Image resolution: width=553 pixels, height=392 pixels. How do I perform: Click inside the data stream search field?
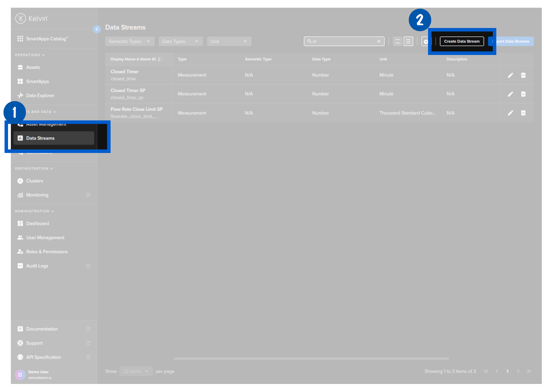pos(343,41)
